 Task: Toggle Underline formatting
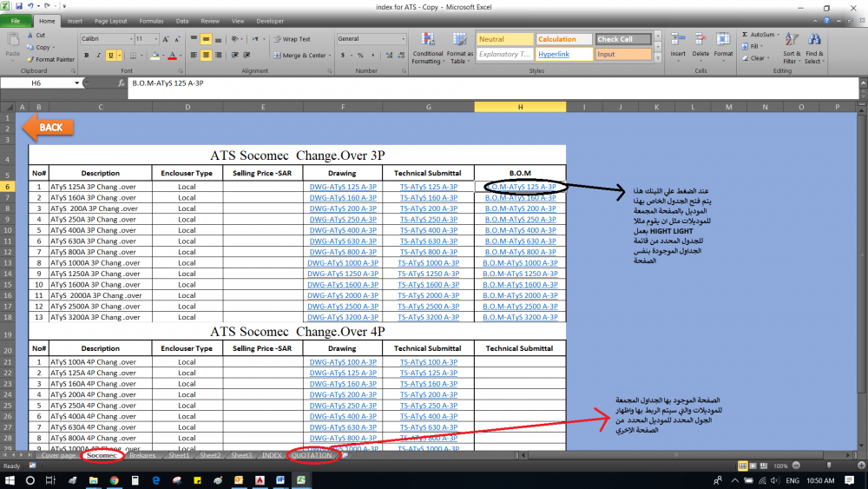point(111,56)
